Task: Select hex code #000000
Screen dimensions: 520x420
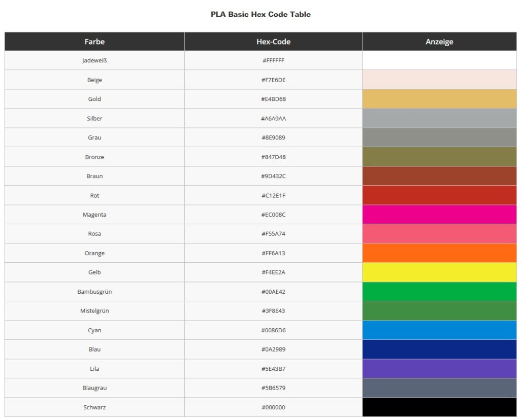Action: click(273, 407)
